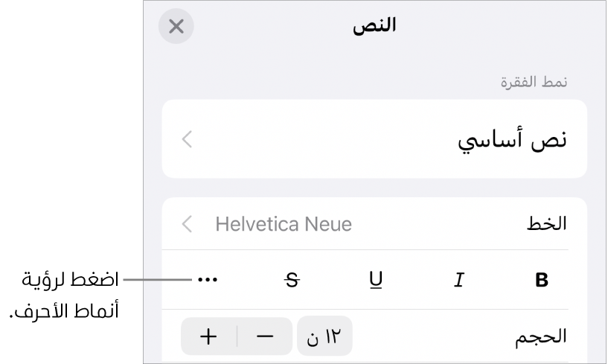Click the الحجم size label

point(541,336)
